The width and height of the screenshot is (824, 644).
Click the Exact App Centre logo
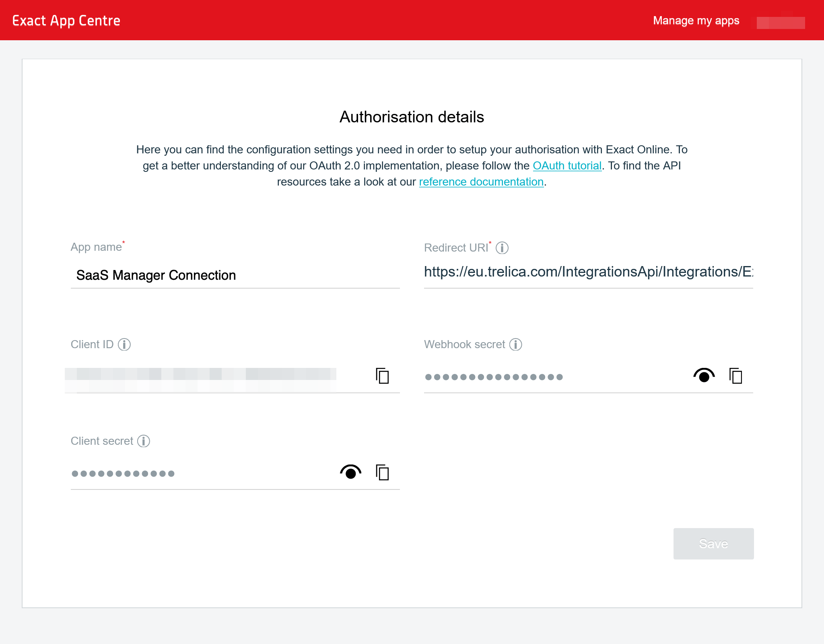[x=66, y=21]
